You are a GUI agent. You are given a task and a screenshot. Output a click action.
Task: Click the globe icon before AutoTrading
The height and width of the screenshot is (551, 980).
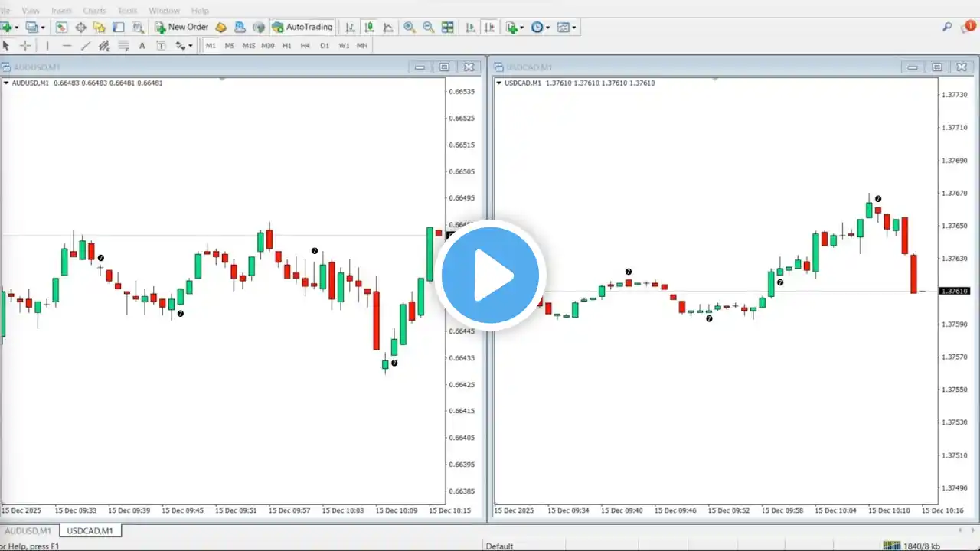[259, 27]
